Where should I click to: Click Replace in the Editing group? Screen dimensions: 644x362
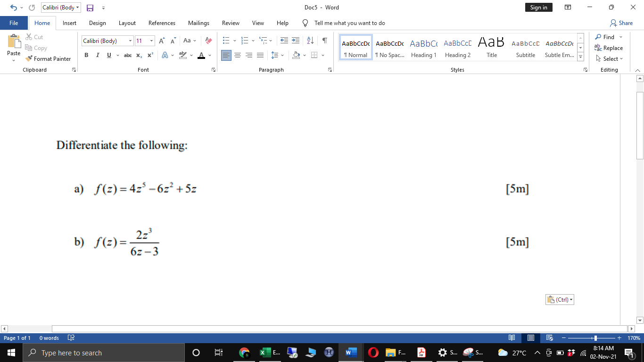pos(610,48)
